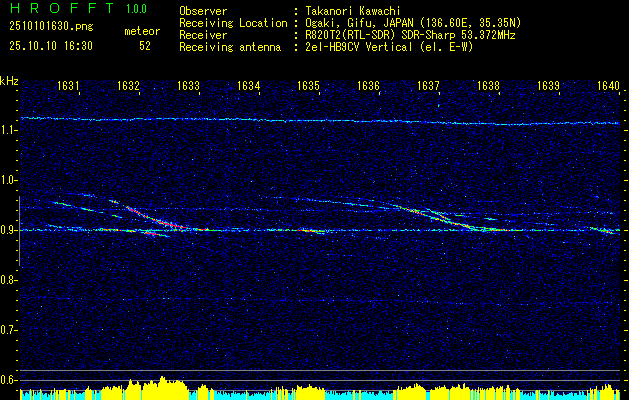Select the 0.9 frequency axis label
Viewport: 629px width, 400px height.
point(10,230)
